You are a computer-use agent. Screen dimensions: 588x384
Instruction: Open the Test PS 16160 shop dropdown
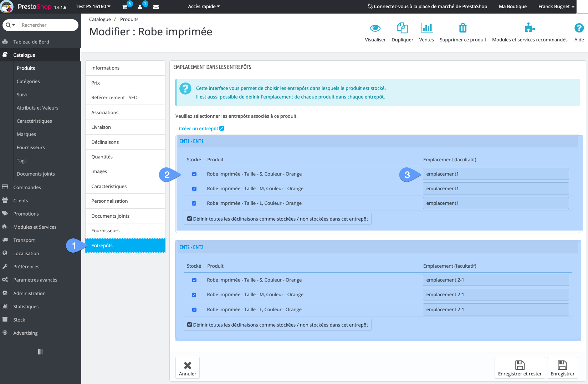point(93,6)
